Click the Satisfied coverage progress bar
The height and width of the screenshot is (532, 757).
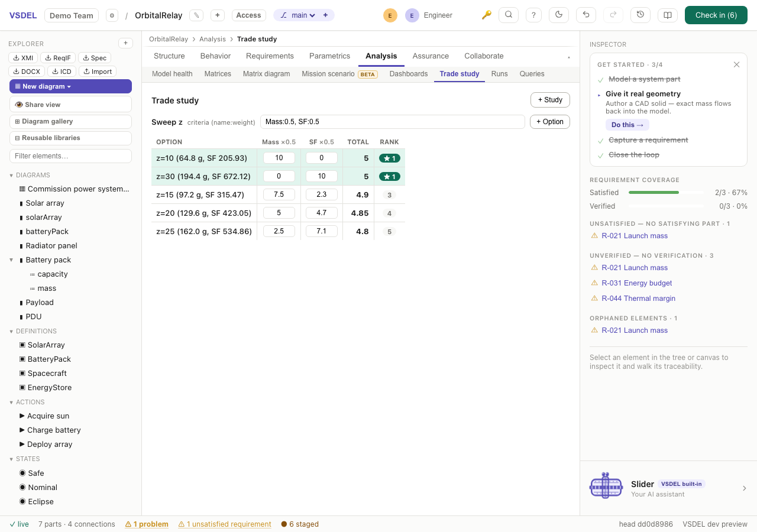[x=666, y=193]
